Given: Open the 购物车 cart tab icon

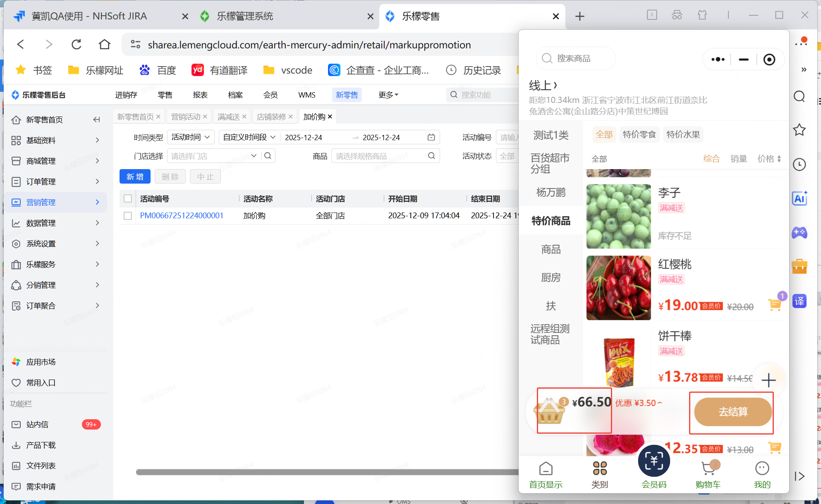Looking at the screenshot, I should coord(708,469).
